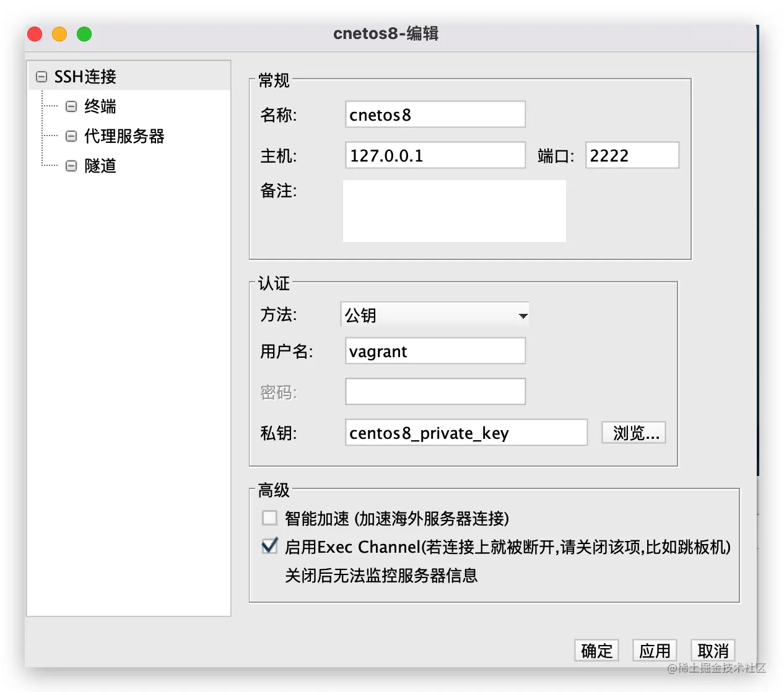Click inside the 备注 notes area
Viewport: 784px width, 692px height.
pos(455,211)
